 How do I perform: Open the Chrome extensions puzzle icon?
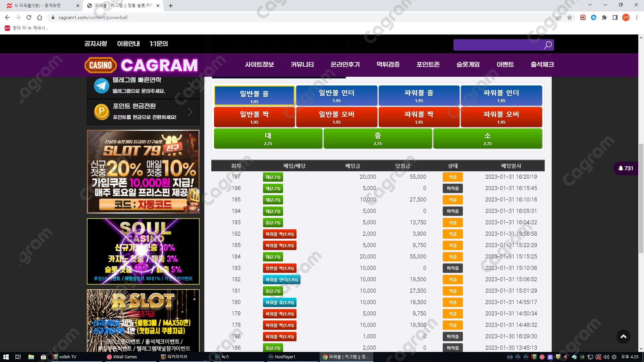click(604, 17)
